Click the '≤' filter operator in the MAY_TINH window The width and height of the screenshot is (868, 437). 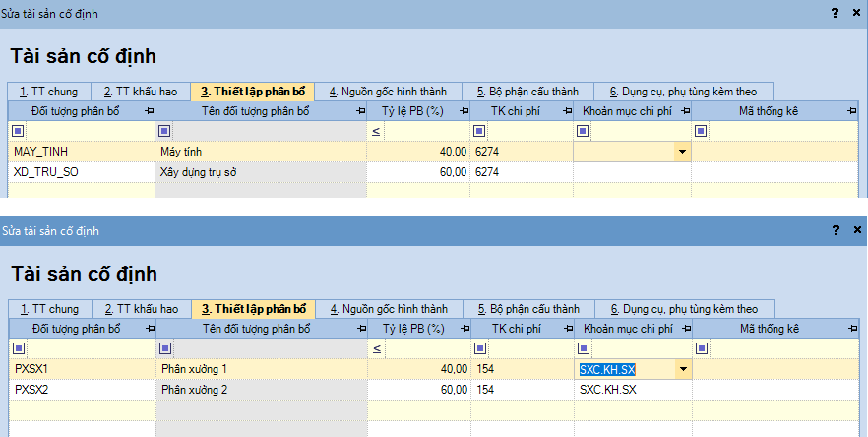pyautogui.click(x=376, y=131)
